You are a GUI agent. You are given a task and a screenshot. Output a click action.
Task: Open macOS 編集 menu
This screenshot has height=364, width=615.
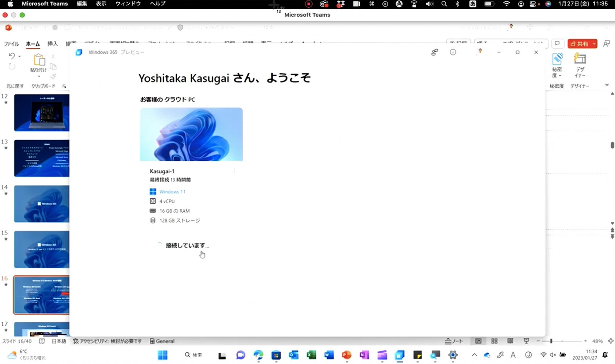[x=82, y=4]
